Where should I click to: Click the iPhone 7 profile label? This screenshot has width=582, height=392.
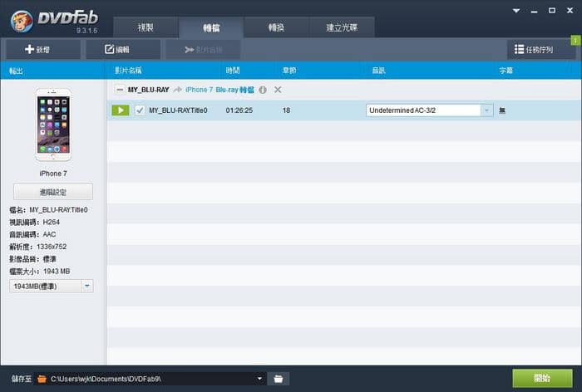point(53,174)
